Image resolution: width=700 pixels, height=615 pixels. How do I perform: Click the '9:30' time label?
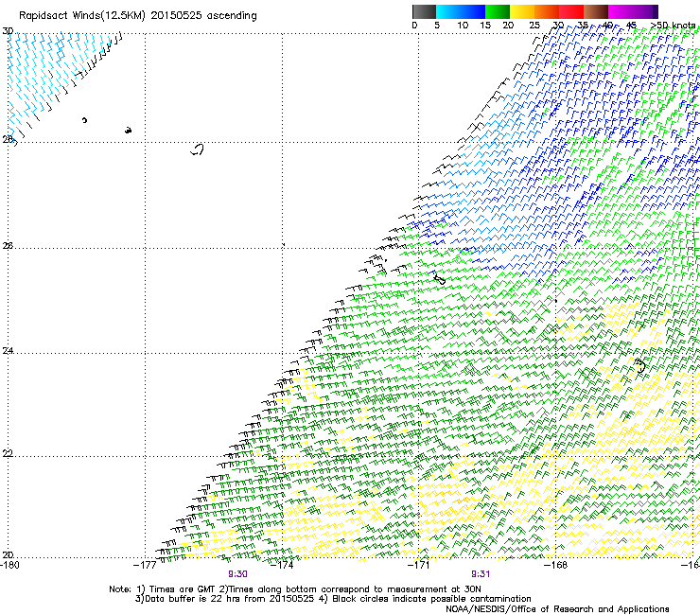[x=237, y=574]
